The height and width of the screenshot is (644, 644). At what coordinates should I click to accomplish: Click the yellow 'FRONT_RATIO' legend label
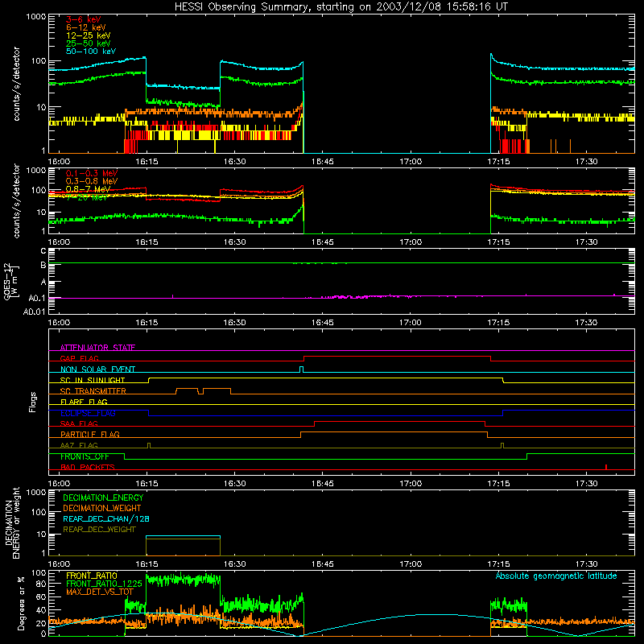(x=92, y=576)
